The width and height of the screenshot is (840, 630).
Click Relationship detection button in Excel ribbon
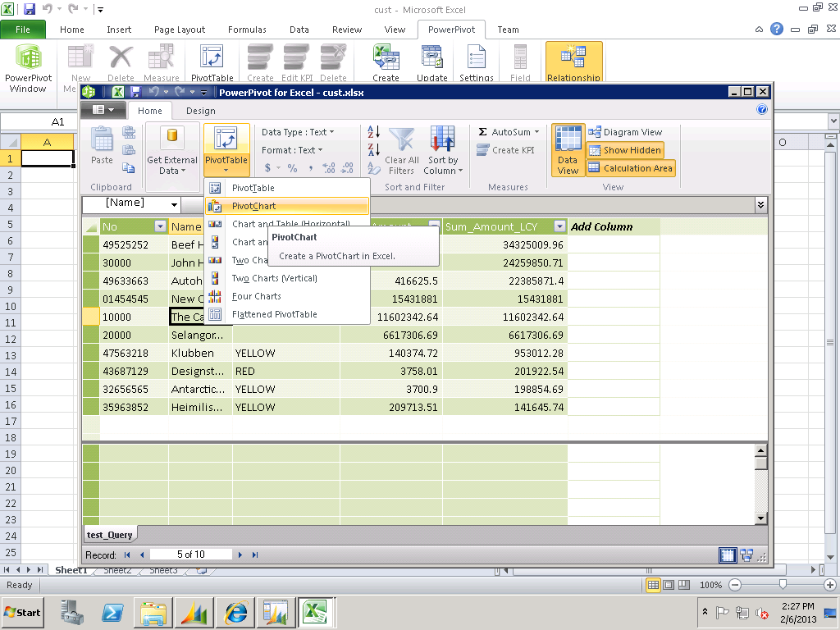(573, 62)
